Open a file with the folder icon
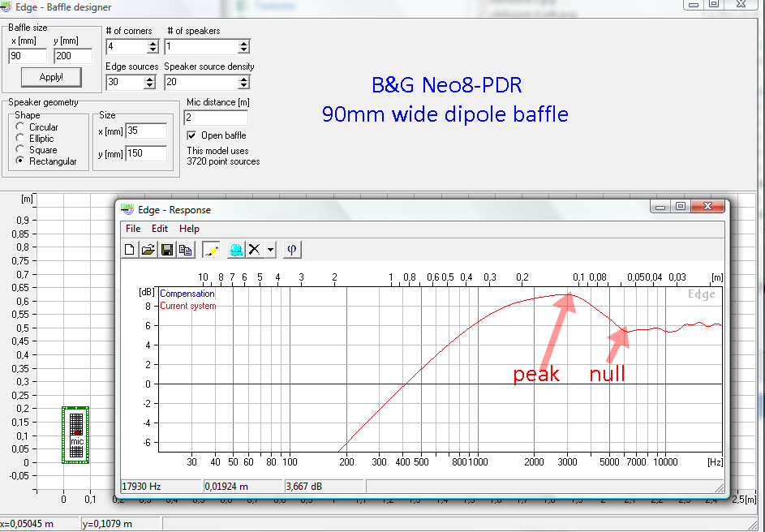 tap(148, 250)
